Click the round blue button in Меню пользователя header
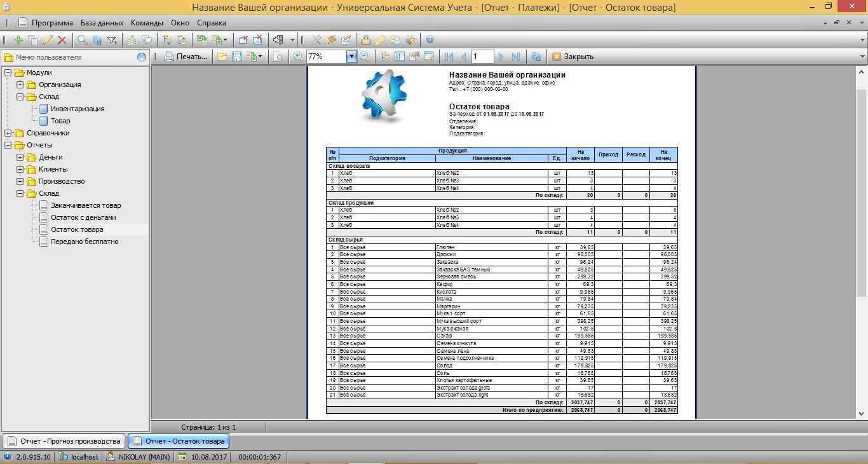 click(x=142, y=57)
